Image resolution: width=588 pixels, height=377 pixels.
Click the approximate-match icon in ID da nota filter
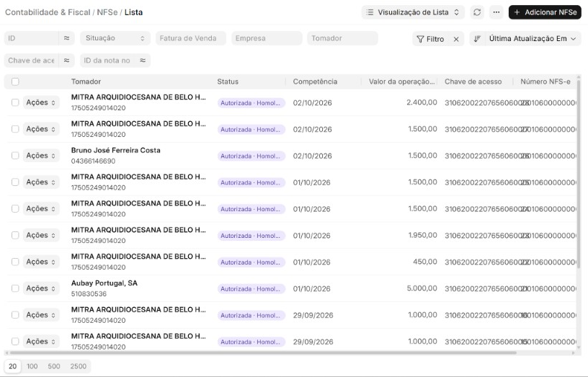143,61
